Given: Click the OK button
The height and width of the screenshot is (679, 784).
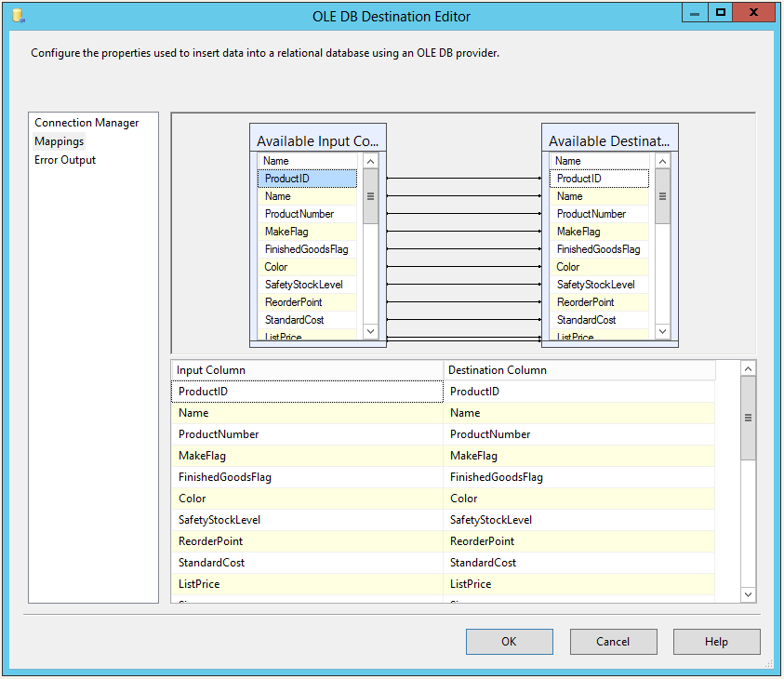Looking at the screenshot, I should 509,641.
